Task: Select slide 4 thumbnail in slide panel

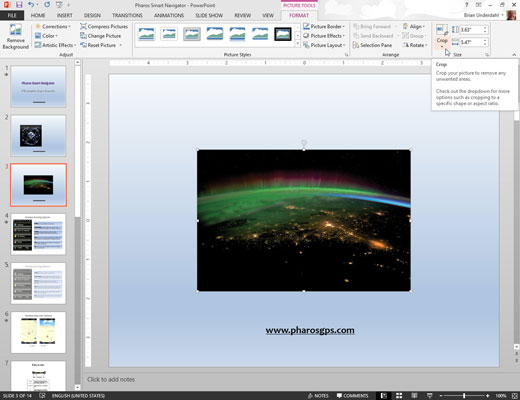Action: pyautogui.click(x=38, y=234)
